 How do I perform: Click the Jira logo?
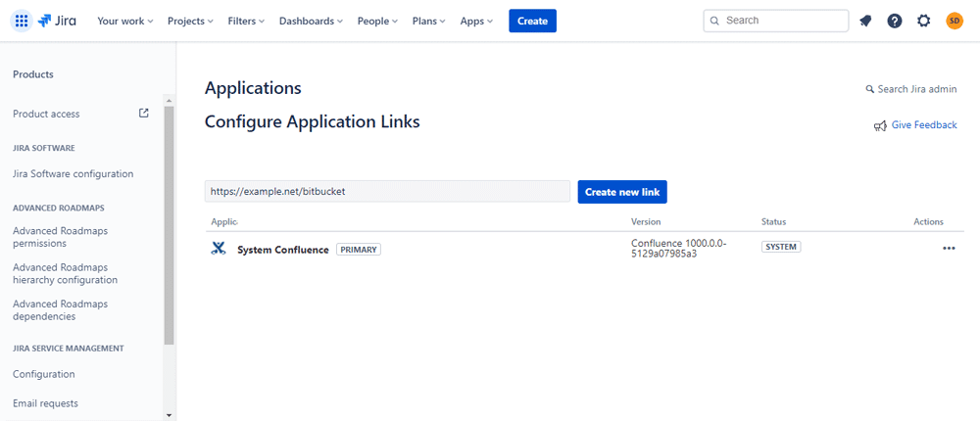pyautogui.click(x=57, y=21)
